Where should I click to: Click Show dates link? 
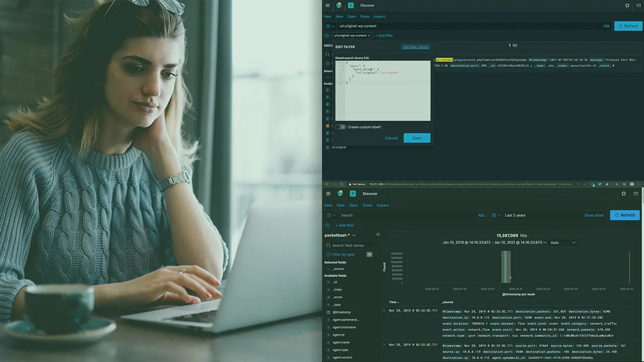click(594, 215)
